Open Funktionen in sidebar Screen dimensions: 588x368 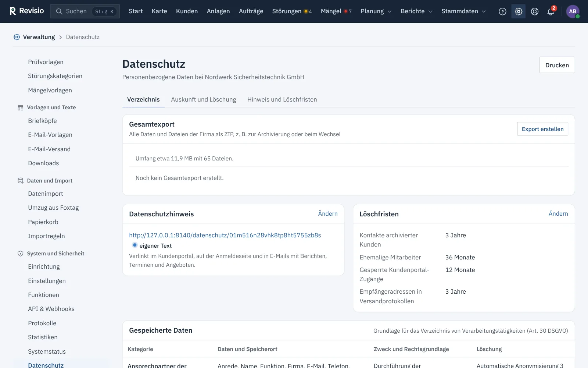coord(43,295)
